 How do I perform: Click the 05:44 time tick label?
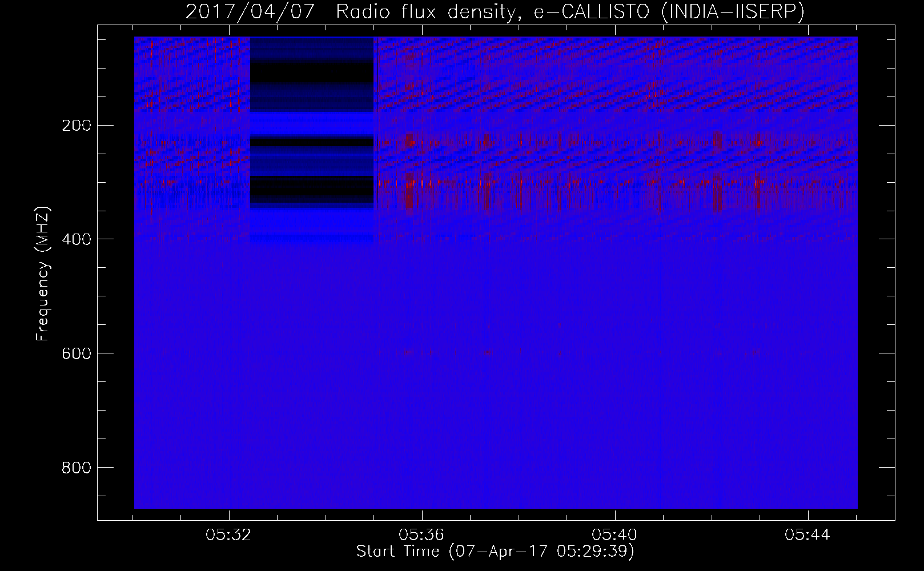click(807, 535)
